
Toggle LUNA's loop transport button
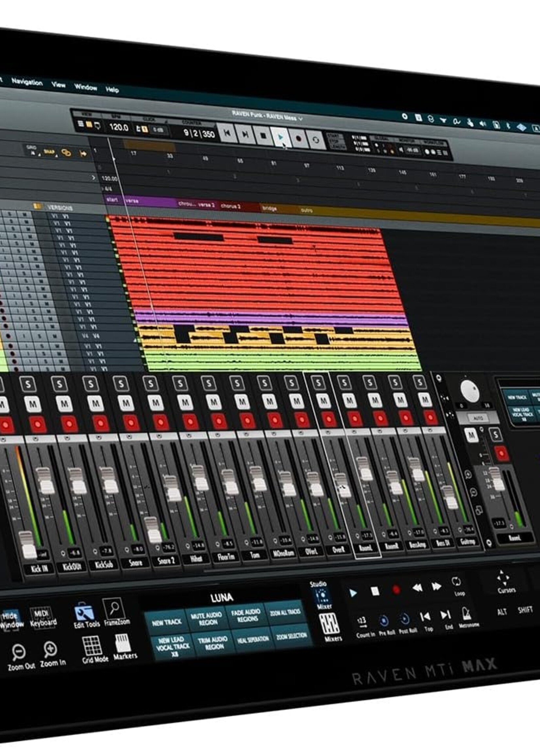point(316,140)
